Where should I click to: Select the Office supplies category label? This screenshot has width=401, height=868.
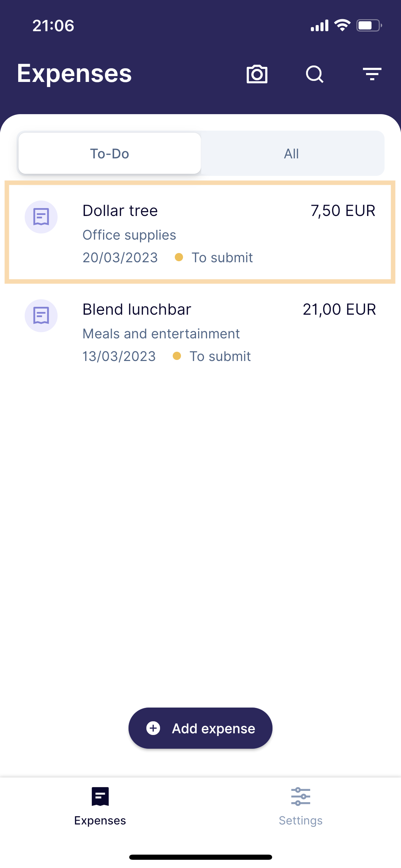[129, 235]
